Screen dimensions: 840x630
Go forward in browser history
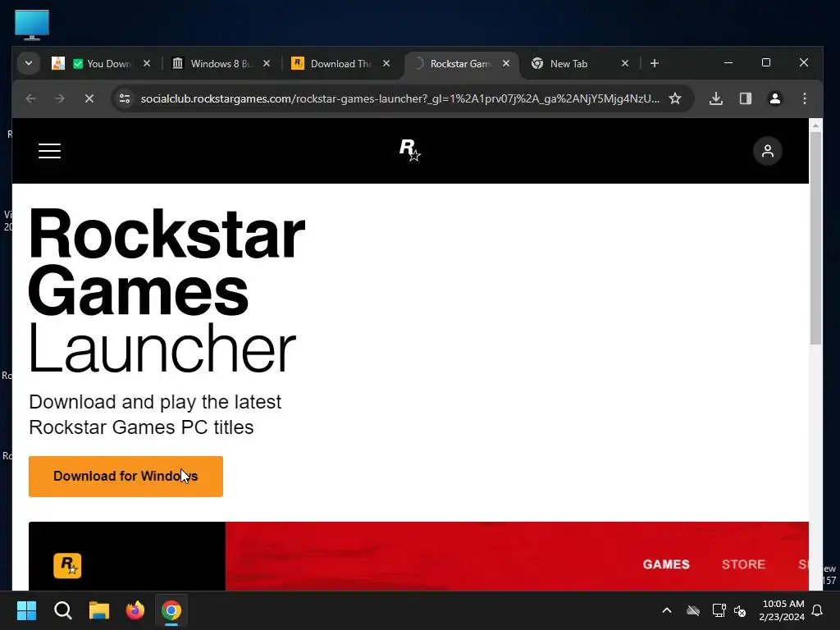tap(60, 98)
